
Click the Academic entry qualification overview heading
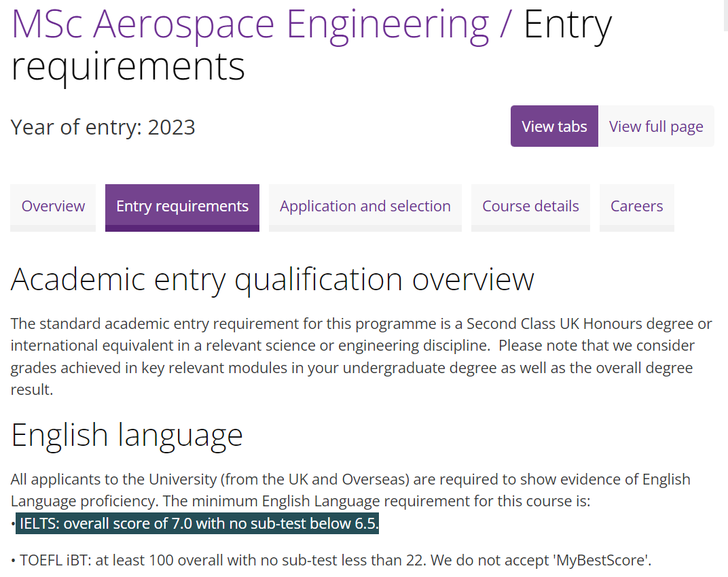pos(272,279)
